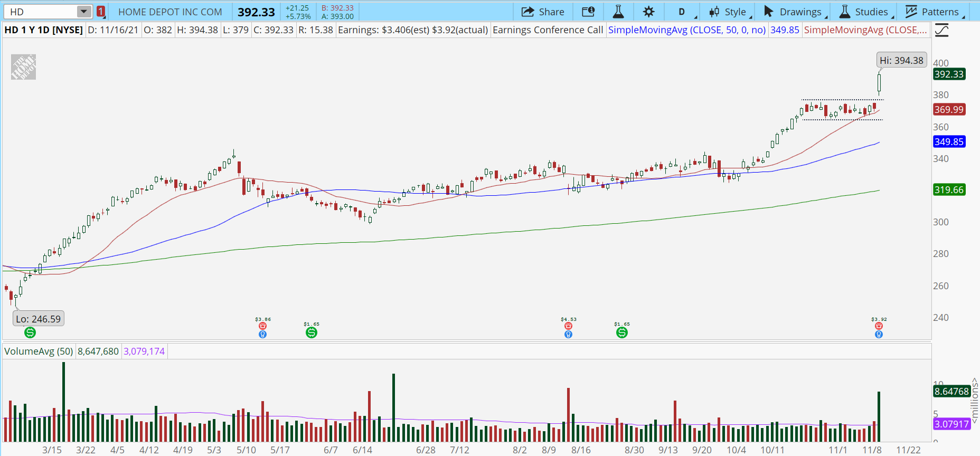Screen dimensions: 980x456
Task: Click the A: 393.00 ask quote
Action: [337, 16]
